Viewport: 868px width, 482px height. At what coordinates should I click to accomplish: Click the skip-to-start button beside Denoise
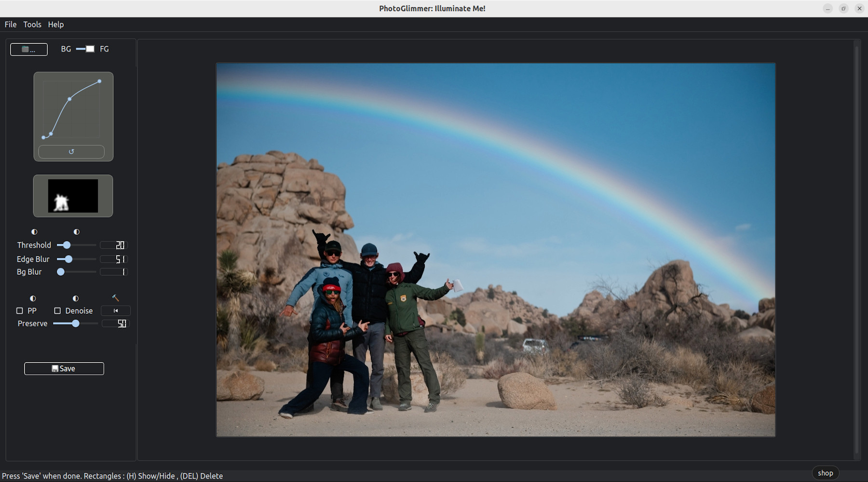tap(116, 311)
